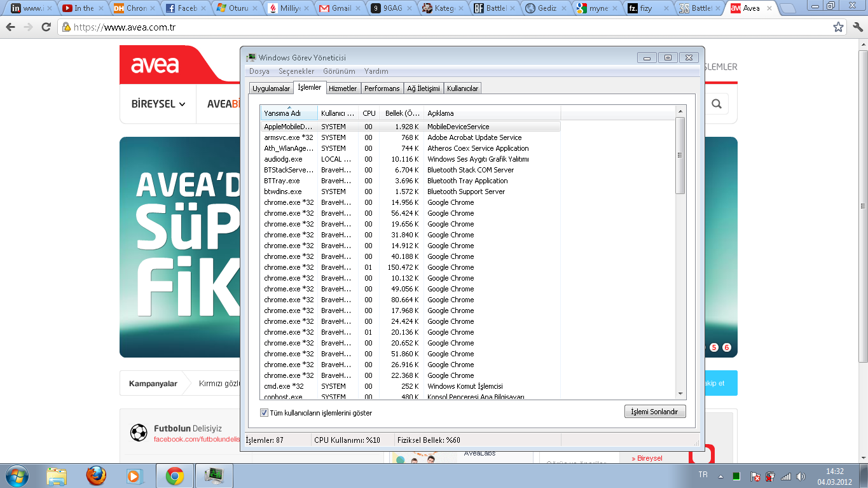Sort processes by CPU column header
This screenshot has width=868, height=488.
point(369,113)
